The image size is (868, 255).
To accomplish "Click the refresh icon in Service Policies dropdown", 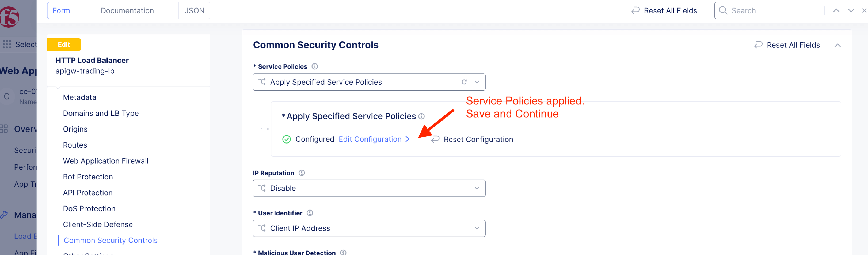I will (x=464, y=82).
